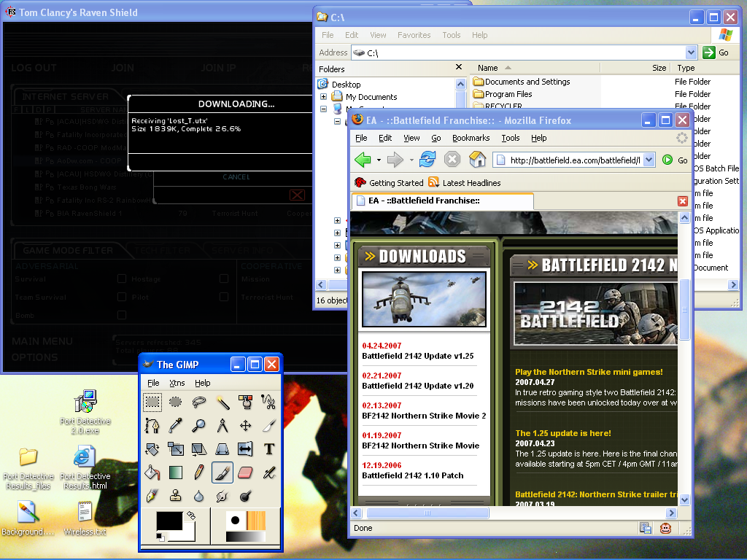Cancel the Raven Shield download
Viewport: 747px width, 560px height.
click(x=236, y=176)
